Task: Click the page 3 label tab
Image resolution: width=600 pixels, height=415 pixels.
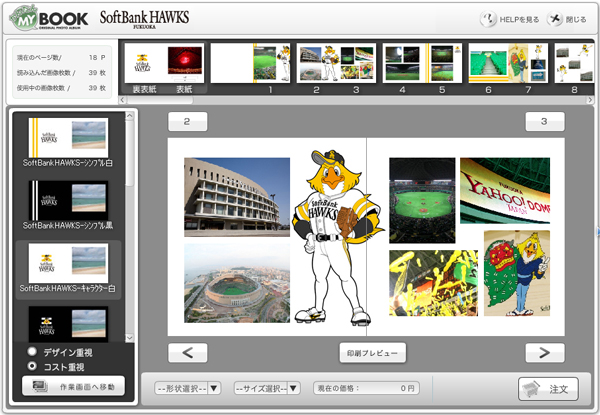Action: [545, 122]
